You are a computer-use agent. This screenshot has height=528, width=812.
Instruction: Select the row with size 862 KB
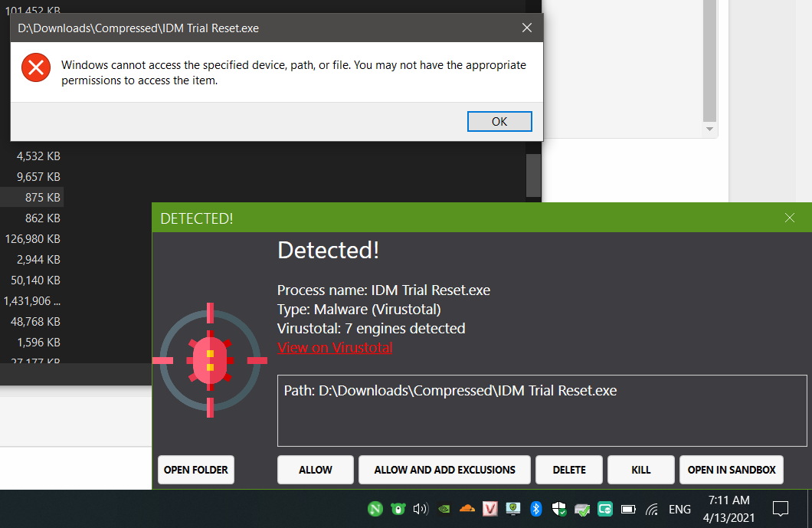(x=31, y=218)
